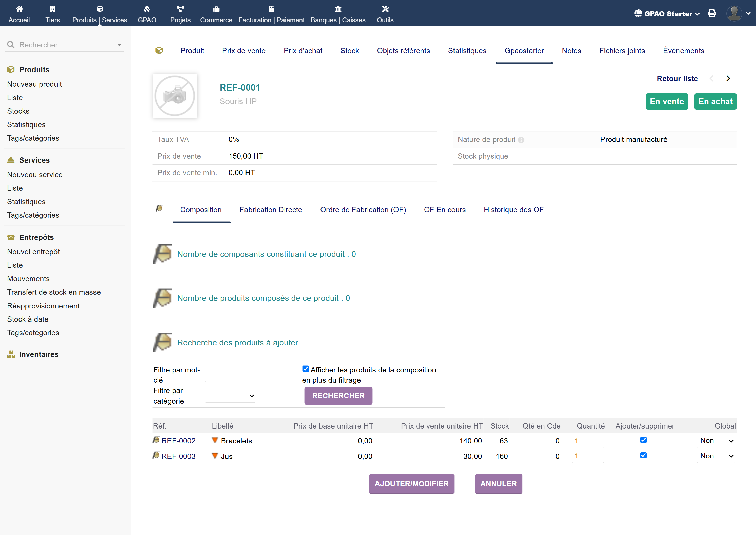Toggle the REF-0003 Jus add checkbox

click(x=644, y=455)
